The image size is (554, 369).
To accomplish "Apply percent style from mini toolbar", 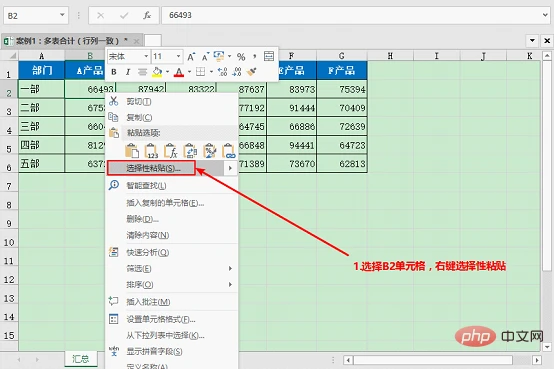I will coord(241,57).
